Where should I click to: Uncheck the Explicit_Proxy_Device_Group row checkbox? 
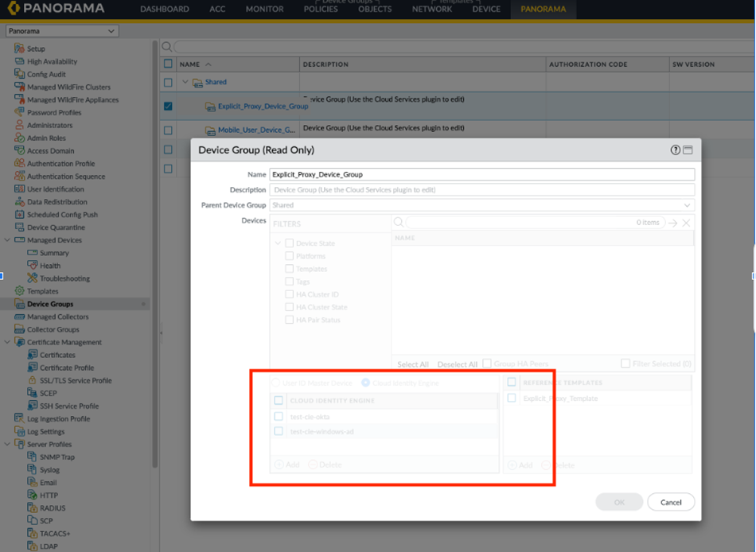[168, 106]
